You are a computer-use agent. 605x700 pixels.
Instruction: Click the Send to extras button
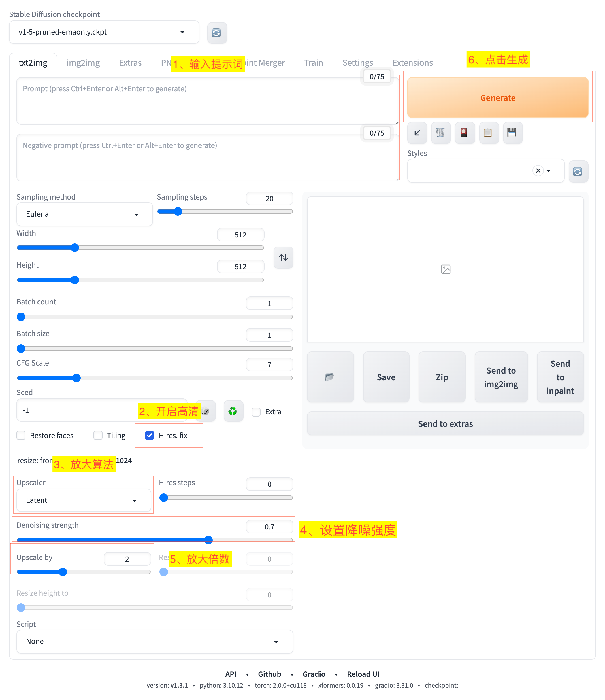(x=445, y=424)
